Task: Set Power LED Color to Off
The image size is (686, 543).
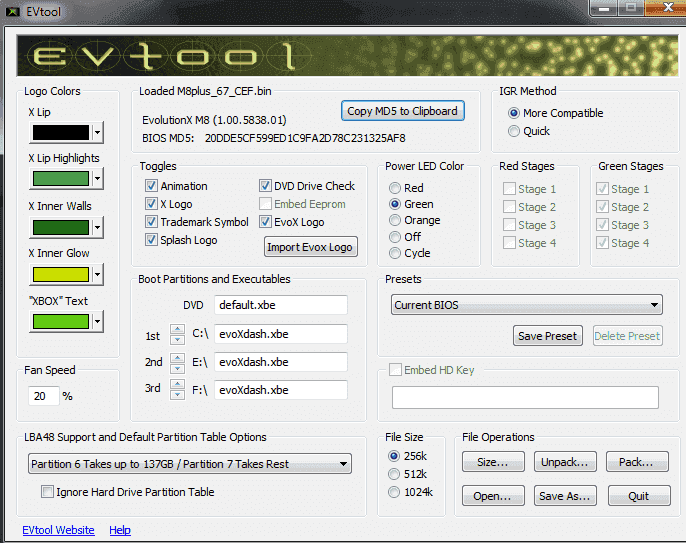Action: (395, 237)
